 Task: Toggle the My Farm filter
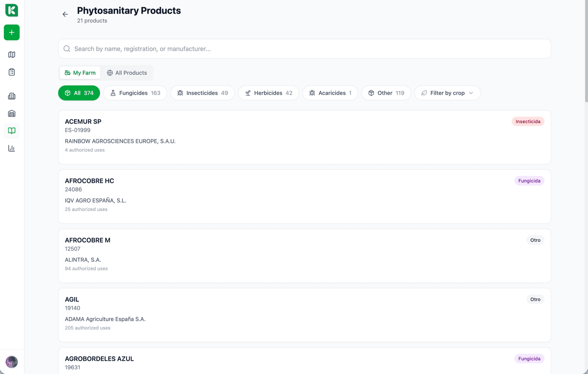[80, 73]
